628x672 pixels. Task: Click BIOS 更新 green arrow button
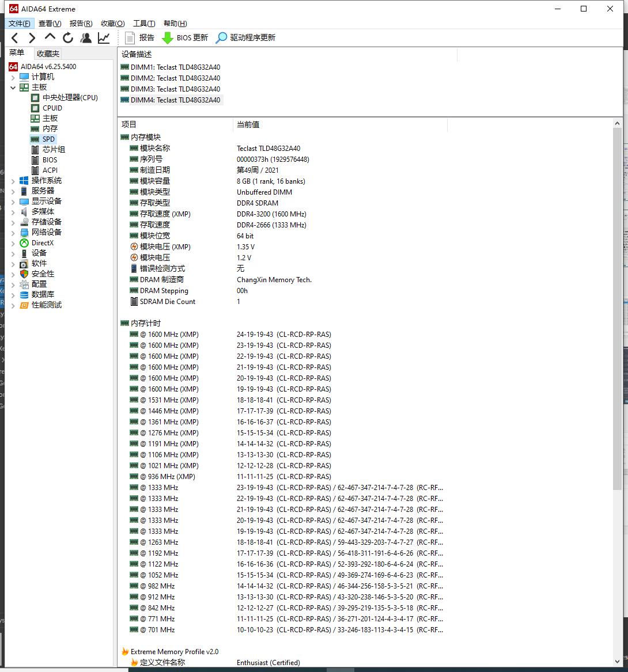185,37
